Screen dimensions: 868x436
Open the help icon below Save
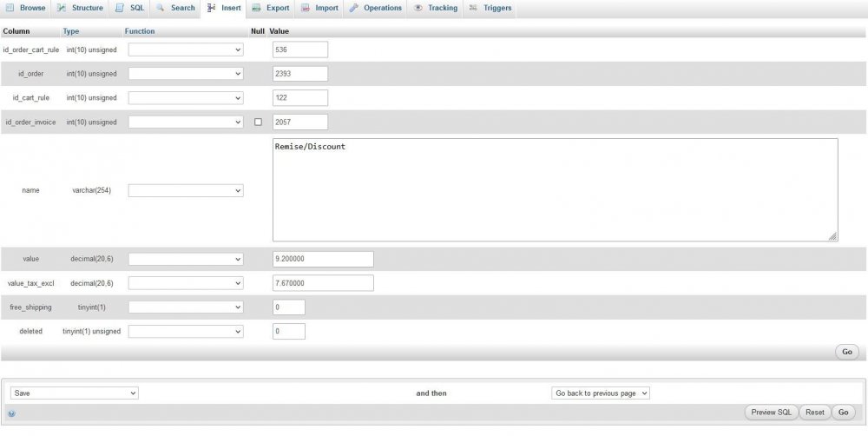tap(11, 413)
